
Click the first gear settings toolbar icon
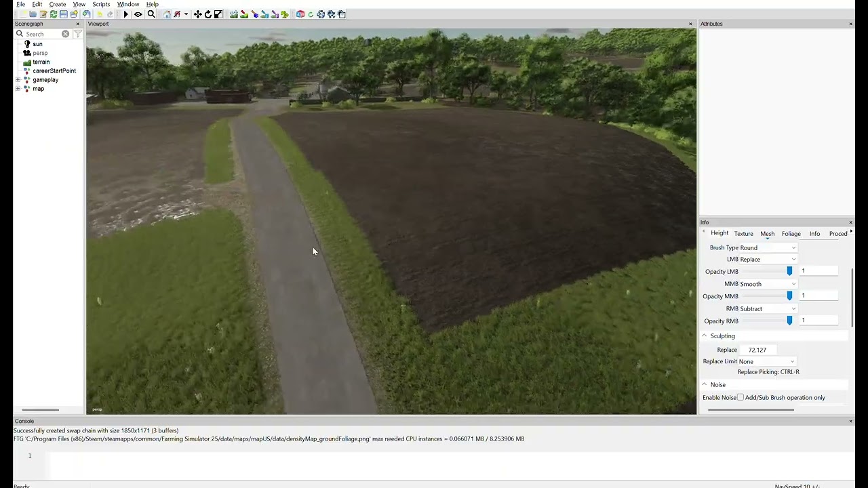(x=321, y=14)
